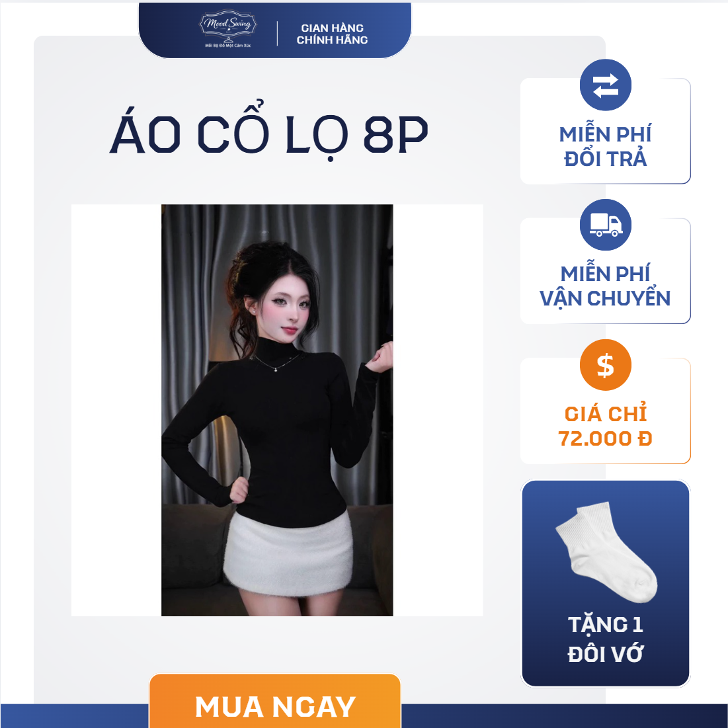Click the brand slogan under Mood Swing logo

(x=228, y=46)
